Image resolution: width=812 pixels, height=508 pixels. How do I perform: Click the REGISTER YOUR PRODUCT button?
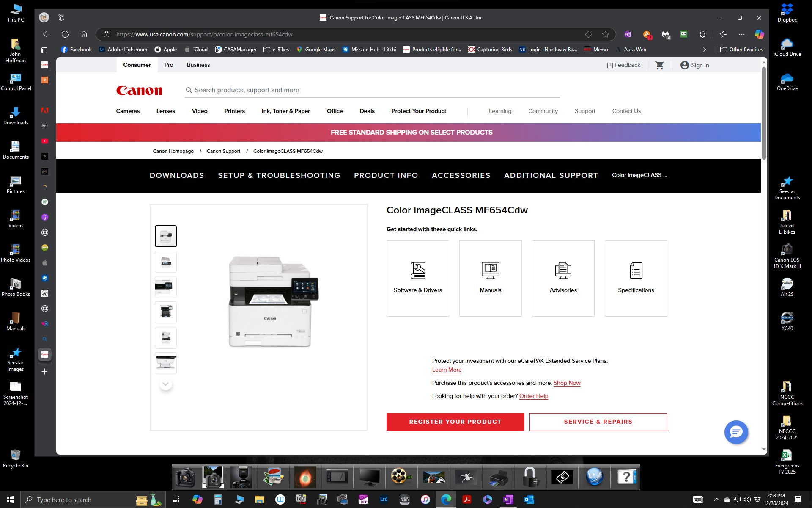[455, 422]
